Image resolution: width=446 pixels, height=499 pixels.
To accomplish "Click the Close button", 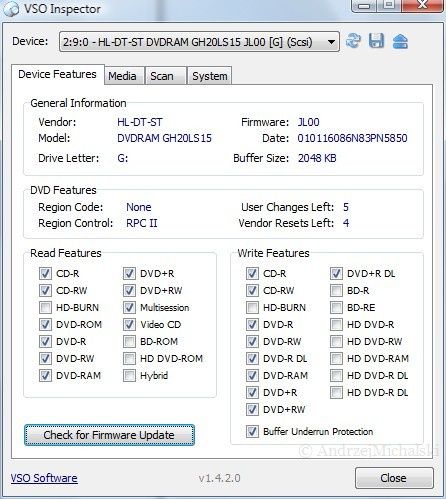I will pyautogui.click(x=394, y=478).
